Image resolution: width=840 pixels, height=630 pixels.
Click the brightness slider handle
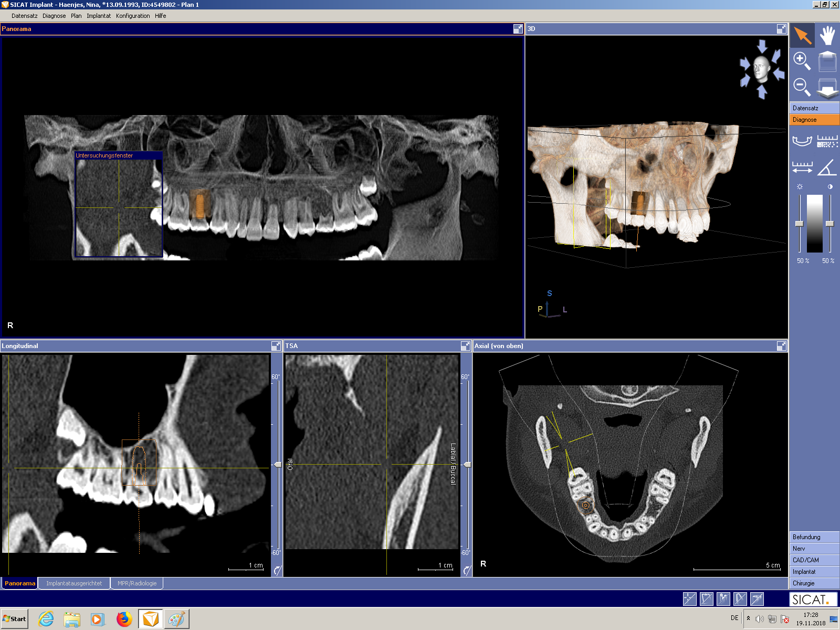pyautogui.click(x=799, y=224)
